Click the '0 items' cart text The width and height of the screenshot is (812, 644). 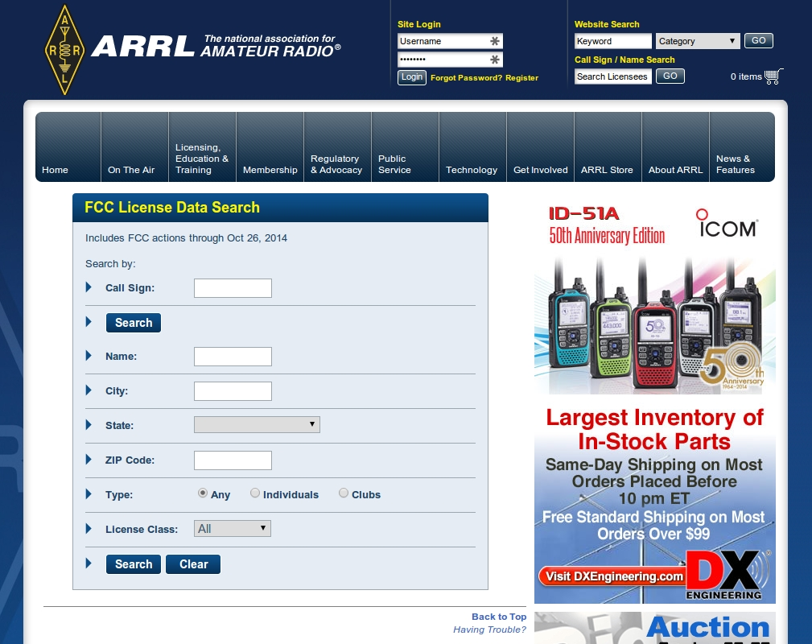pos(746,76)
